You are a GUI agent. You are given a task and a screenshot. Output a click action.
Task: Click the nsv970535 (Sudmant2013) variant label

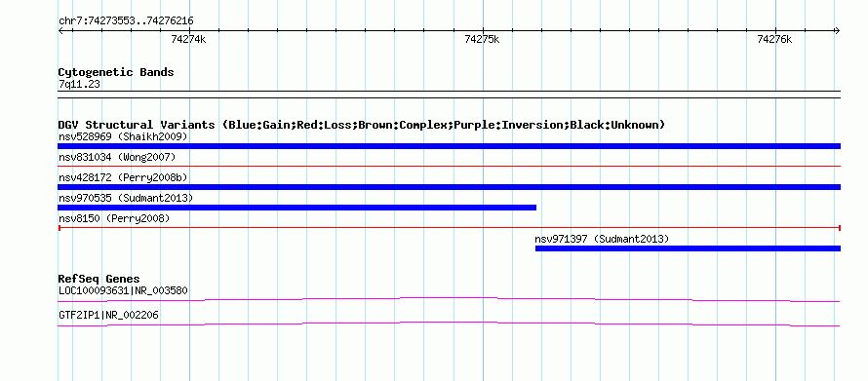click(x=126, y=198)
